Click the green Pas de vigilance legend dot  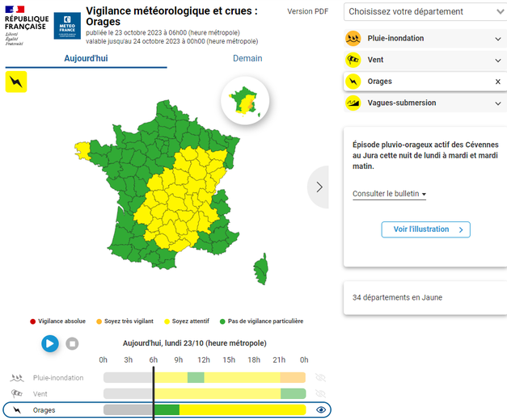pyautogui.click(x=222, y=321)
